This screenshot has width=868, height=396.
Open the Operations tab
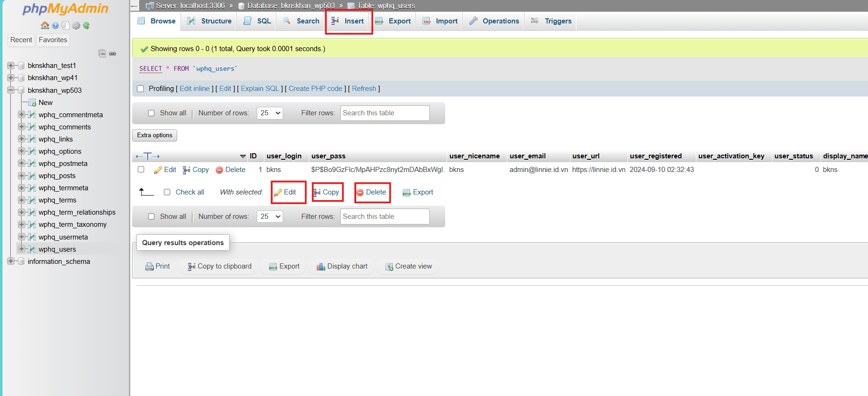[494, 21]
